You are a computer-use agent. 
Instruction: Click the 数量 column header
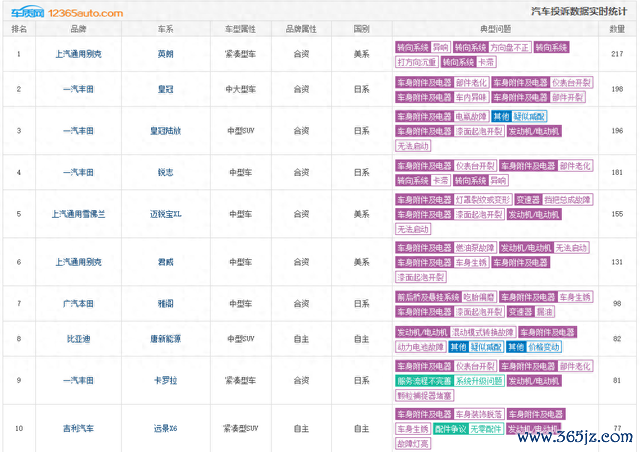[617, 29]
